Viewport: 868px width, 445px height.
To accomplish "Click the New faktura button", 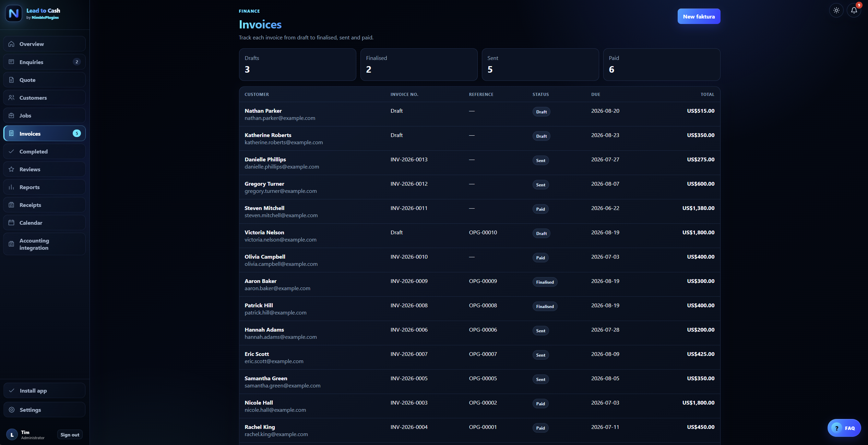I will pos(699,16).
